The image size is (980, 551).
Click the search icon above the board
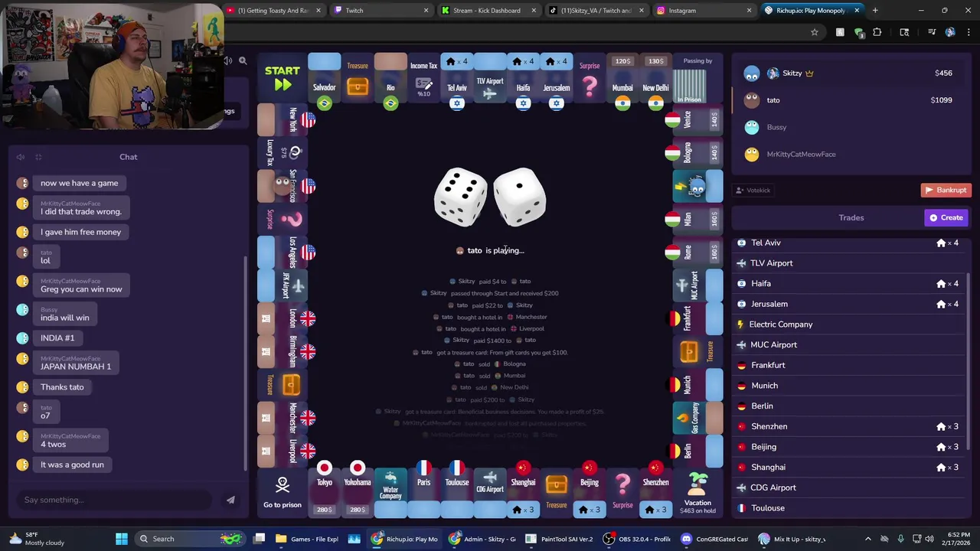click(x=243, y=60)
